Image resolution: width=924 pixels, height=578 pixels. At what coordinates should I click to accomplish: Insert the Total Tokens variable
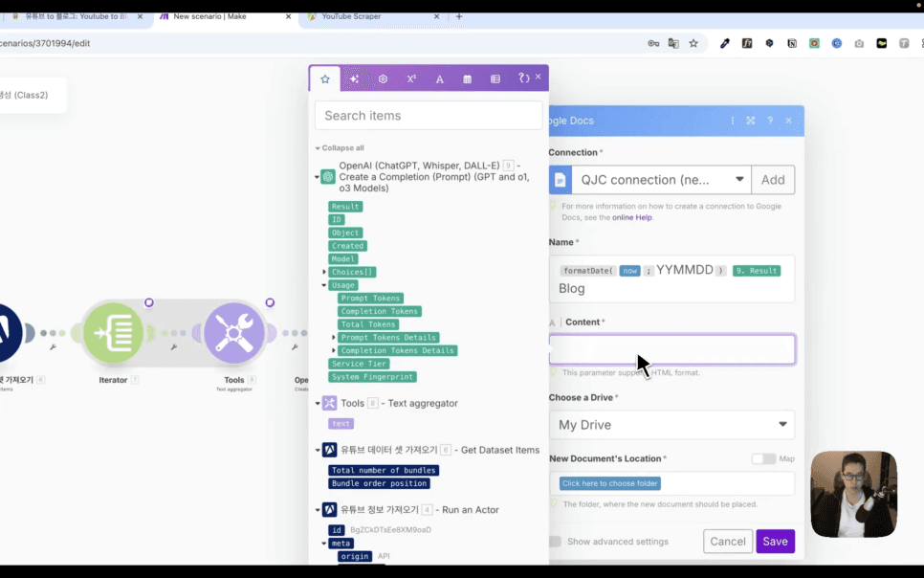coord(368,324)
